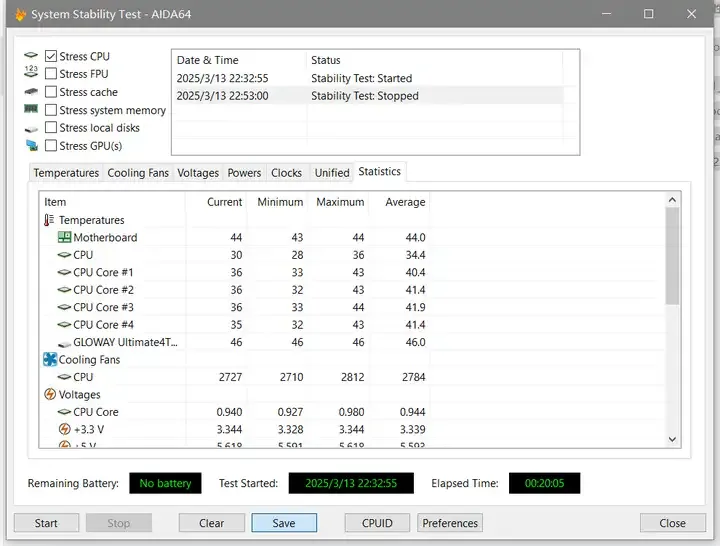Click the statistics vertical scrollbar thumb
The image size is (720, 546).
click(x=672, y=255)
